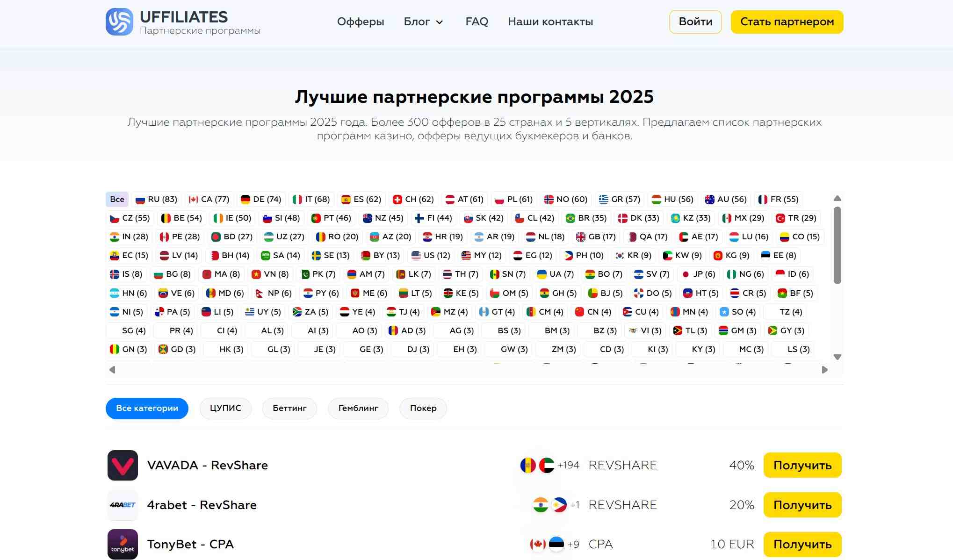Open the Наши контакты link

tap(550, 22)
